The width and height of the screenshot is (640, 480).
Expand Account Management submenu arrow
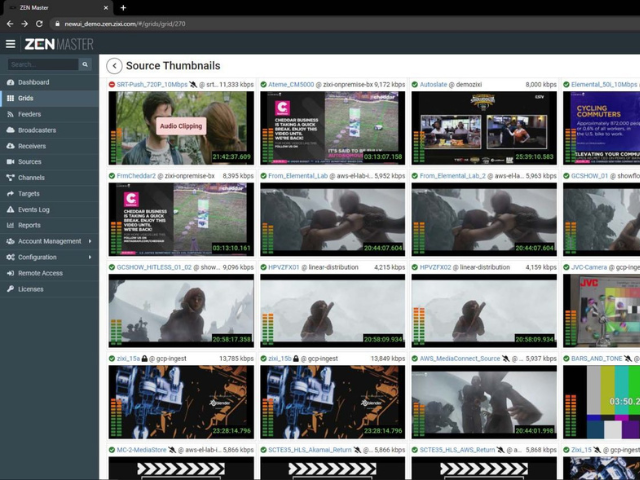click(90, 241)
